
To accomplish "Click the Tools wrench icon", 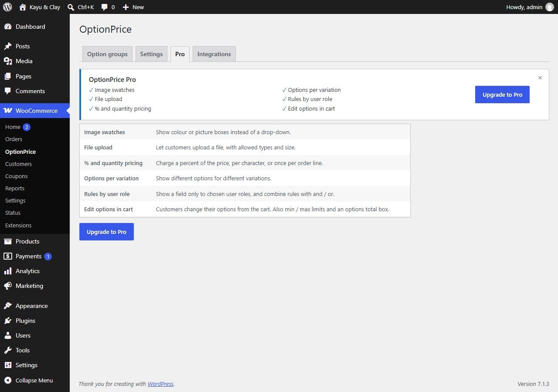I will 8,350.
